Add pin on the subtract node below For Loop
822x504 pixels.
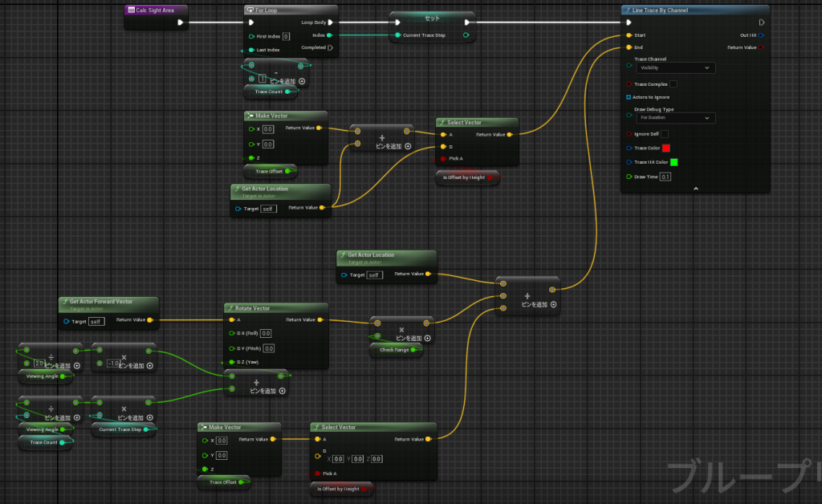click(x=302, y=81)
